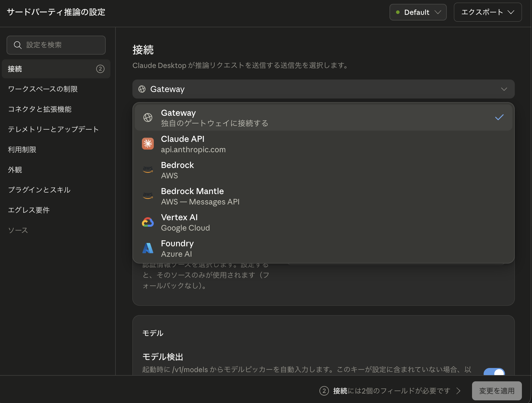
Task: Open the 接続 sidebar section
Action: 56,69
